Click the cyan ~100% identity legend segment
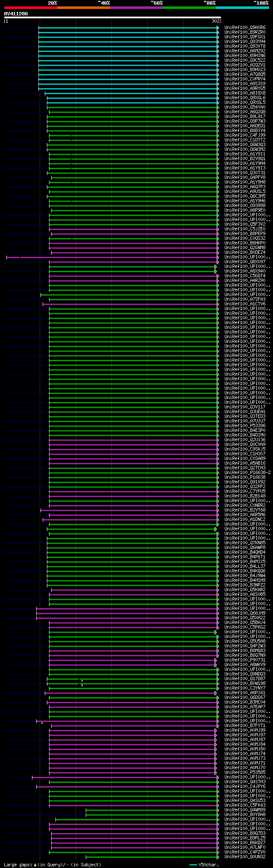 pos(242,8)
